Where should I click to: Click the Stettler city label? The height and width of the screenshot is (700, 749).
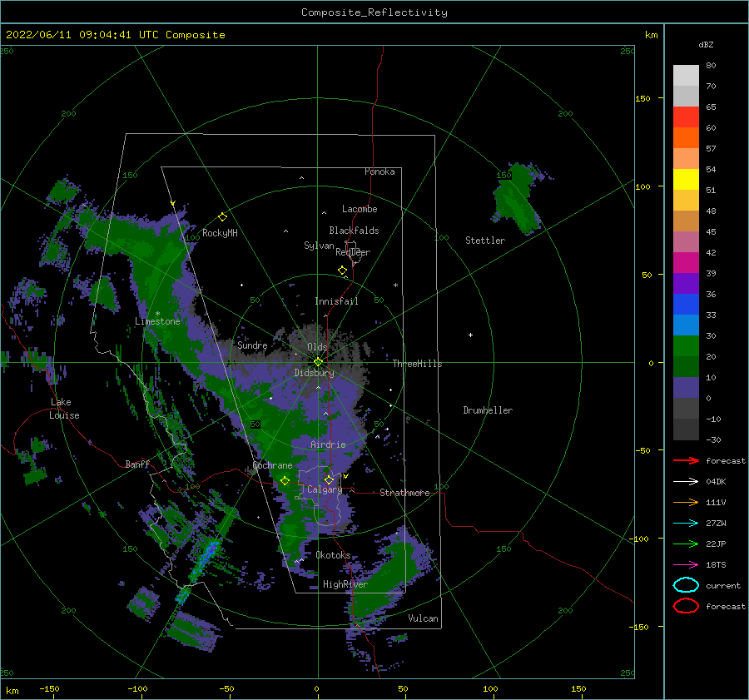(485, 241)
